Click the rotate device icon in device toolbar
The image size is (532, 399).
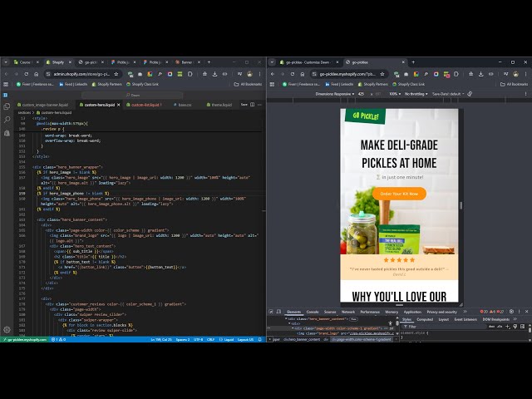(470, 94)
